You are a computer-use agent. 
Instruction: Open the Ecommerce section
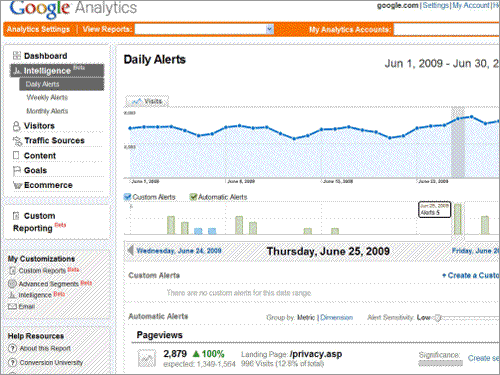pos(48,185)
